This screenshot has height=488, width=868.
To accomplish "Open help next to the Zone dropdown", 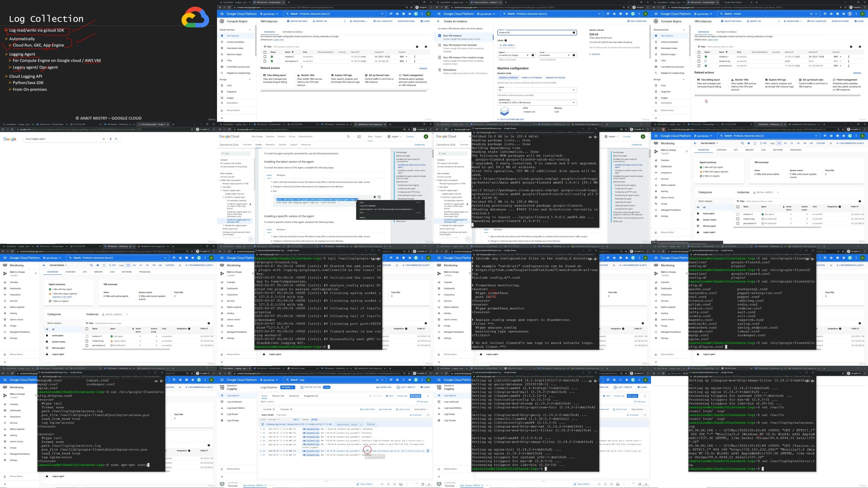I will tap(573, 55).
